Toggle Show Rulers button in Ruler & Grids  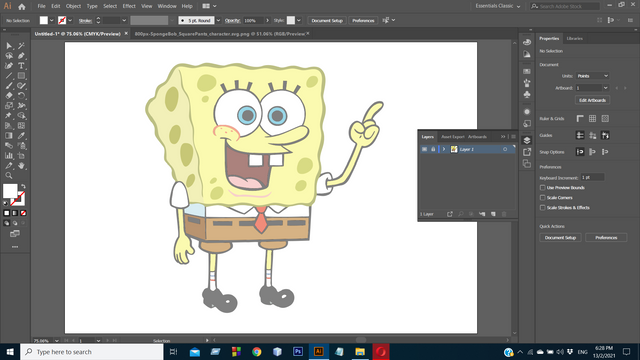tap(580, 118)
